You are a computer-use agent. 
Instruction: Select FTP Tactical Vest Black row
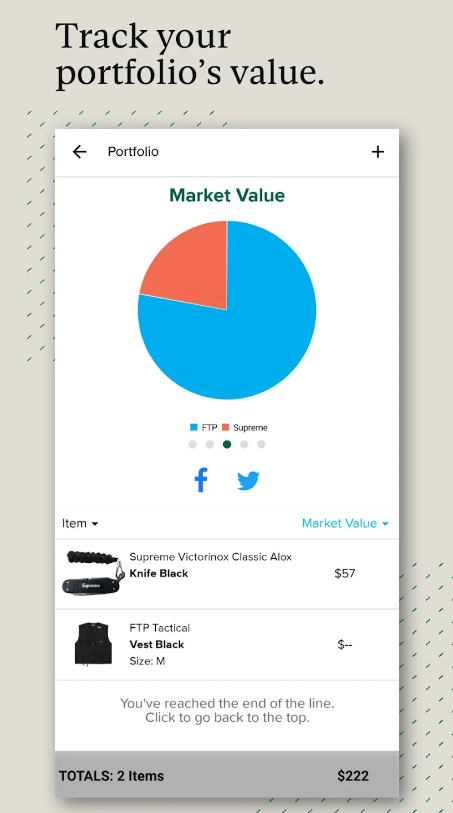[227, 644]
